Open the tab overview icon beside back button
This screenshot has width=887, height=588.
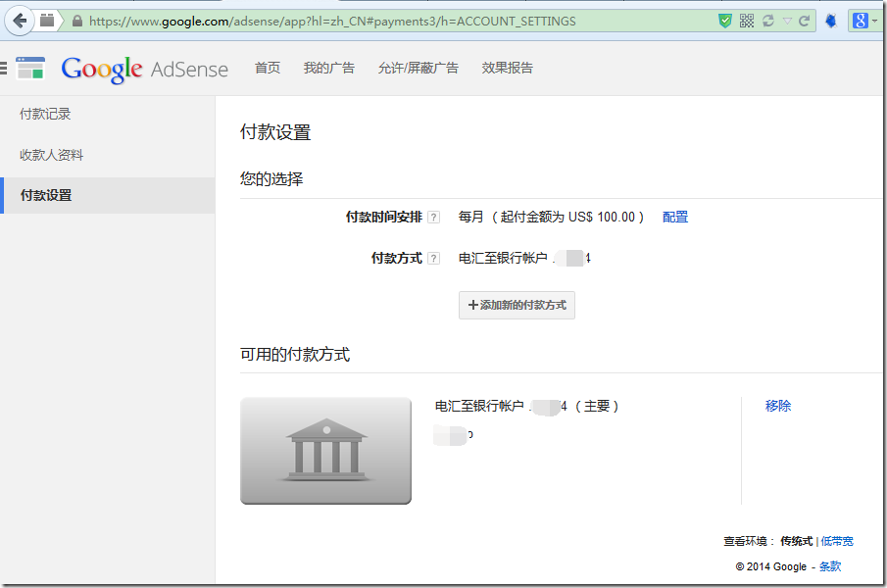click(x=47, y=21)
